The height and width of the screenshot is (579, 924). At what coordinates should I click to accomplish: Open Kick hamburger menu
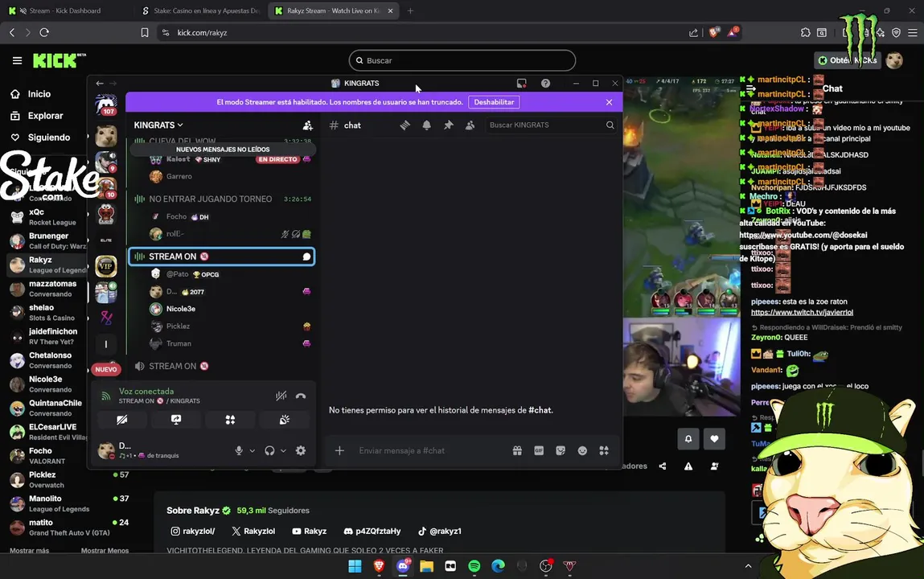[x=17, y=60]
